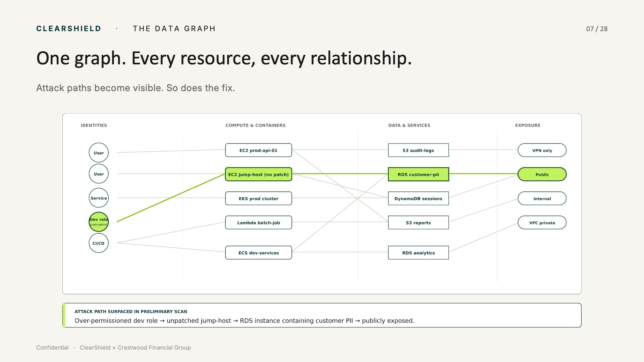Click the Lambda batch-job node
This screenshot has width=644, height=362.
tap(259, 223)
